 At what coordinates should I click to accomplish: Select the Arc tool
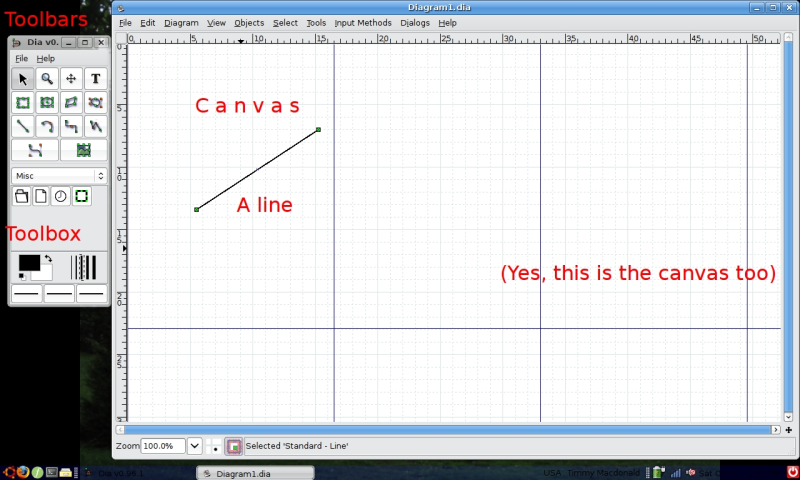47,126
